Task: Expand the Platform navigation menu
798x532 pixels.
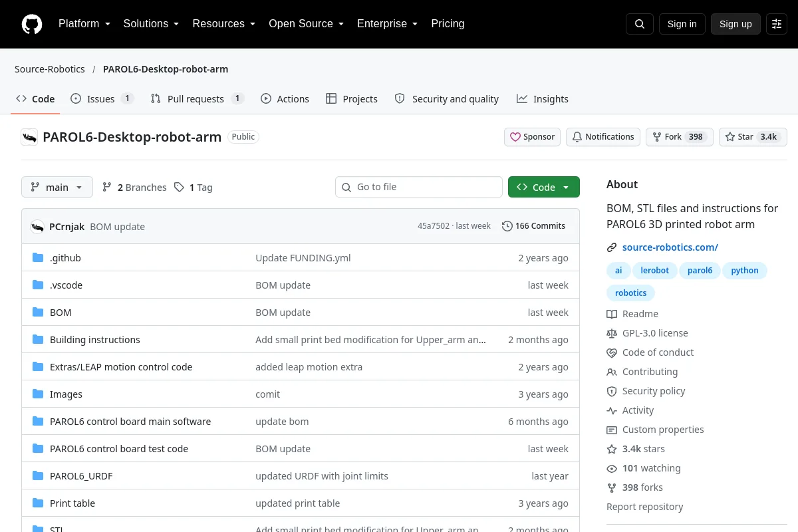Action: [x=84, y=24]
